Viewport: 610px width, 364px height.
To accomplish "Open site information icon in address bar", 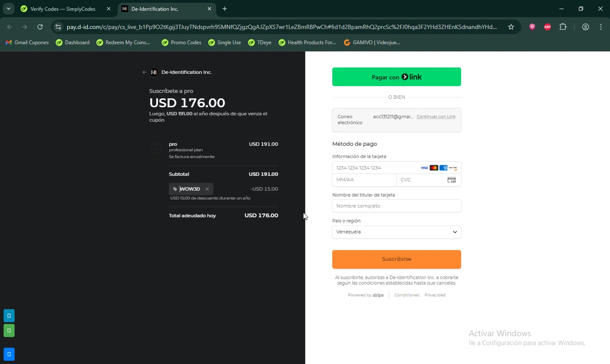I will pyautogui.click(x=58, y=27).
